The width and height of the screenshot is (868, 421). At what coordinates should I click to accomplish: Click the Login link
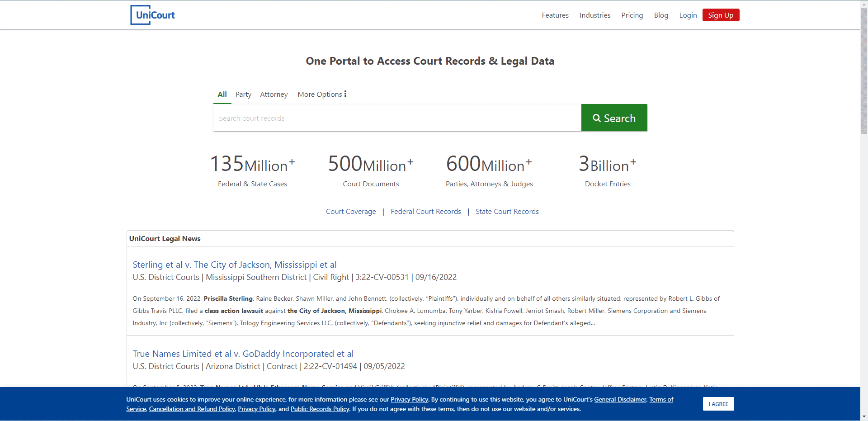coord(688,15)
